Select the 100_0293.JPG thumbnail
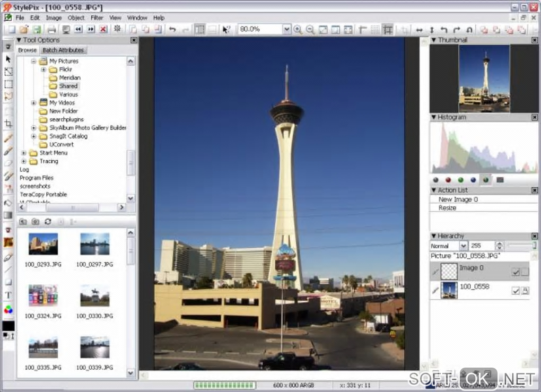Screen dimensions: 541x392 pyautogui.click(x=43, y=245)
